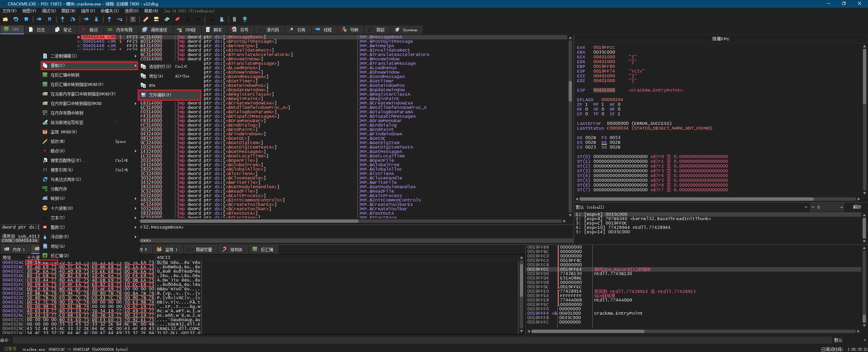Click the Scylla red S icon
868x352 pixels.
point(133,19)
